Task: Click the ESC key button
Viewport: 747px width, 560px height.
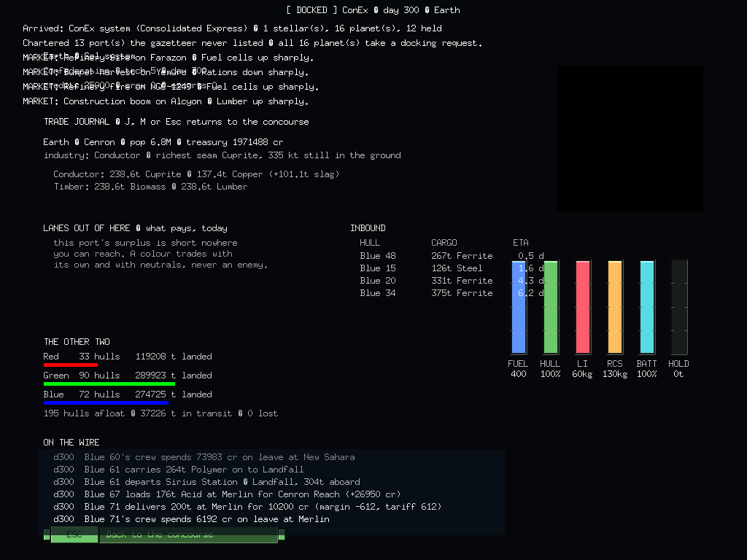Action: [74, 534]
